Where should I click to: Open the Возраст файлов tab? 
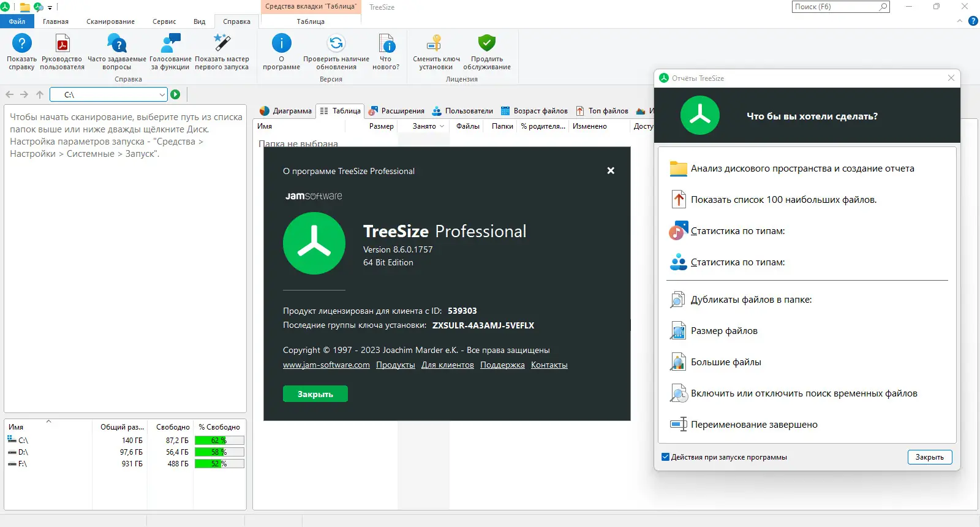tap(534, 111)
